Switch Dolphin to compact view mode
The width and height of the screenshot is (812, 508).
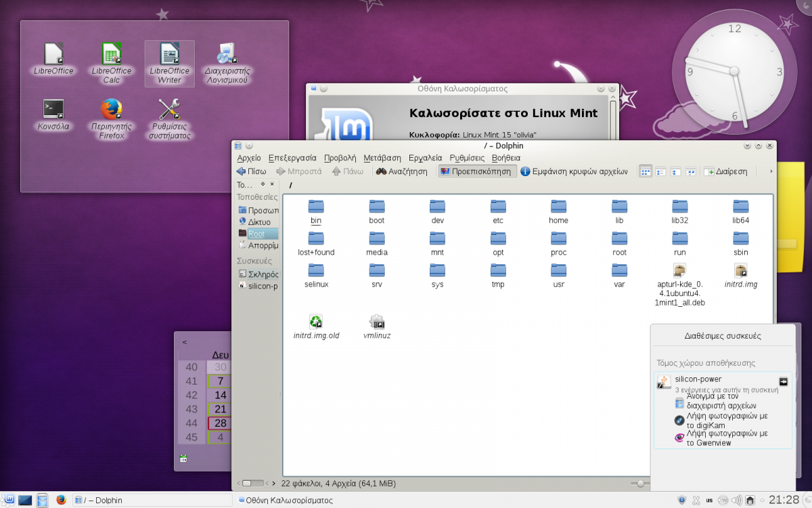(x=661, y=171)
